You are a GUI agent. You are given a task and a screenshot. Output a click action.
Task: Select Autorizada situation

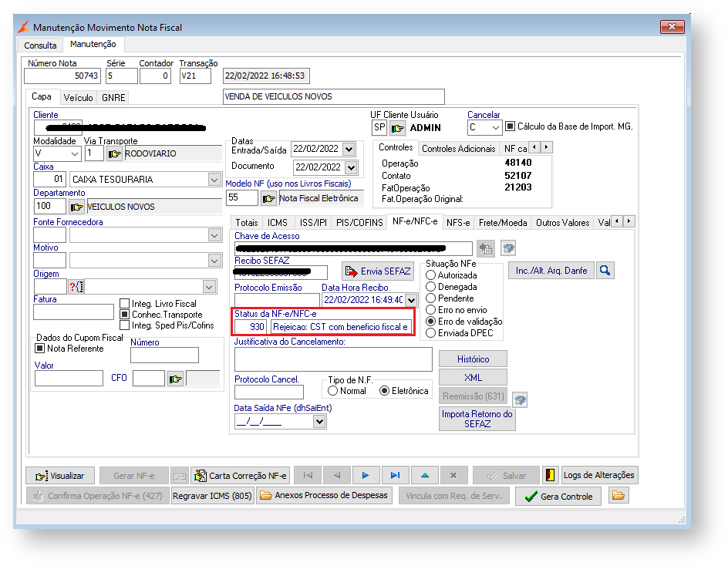[x=430, y=275]
